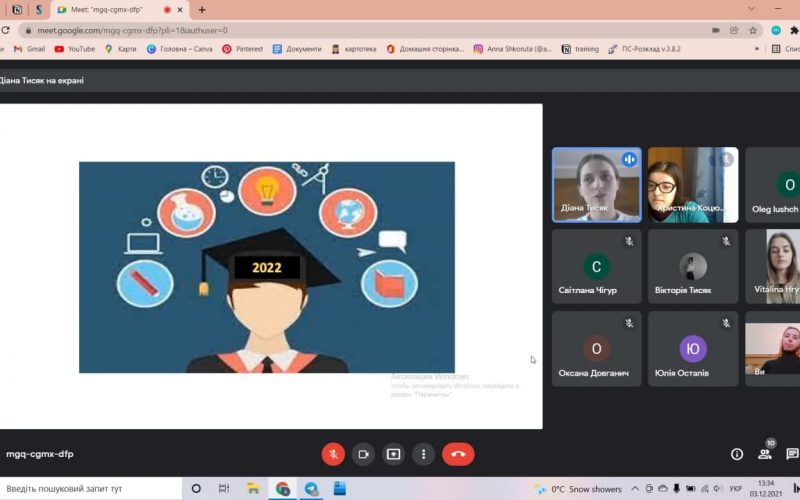Click Світлана Чігур participant tile
This screenshot has width=800, height=500.
tap(597, 267)
